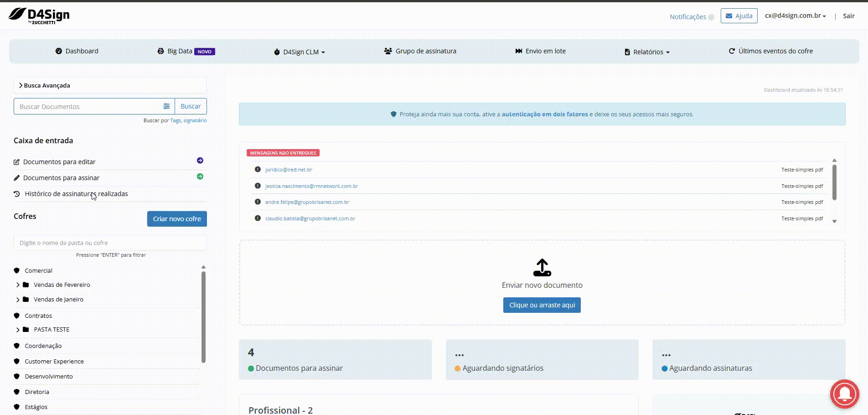Expand Busca Avançada panel
Viewport: 868px width, 415px height.
pos(110,85)
